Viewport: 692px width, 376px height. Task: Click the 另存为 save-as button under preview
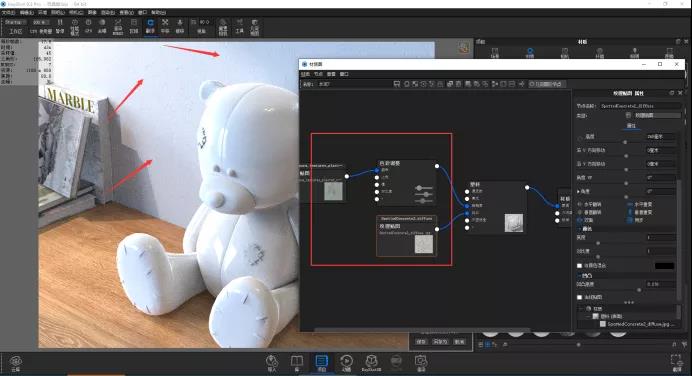point(440,342)
